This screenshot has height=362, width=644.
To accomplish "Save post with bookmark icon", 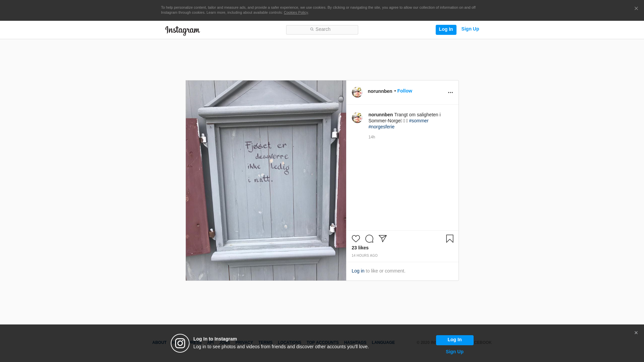I will pyautogui.click(x=449, y=239).
